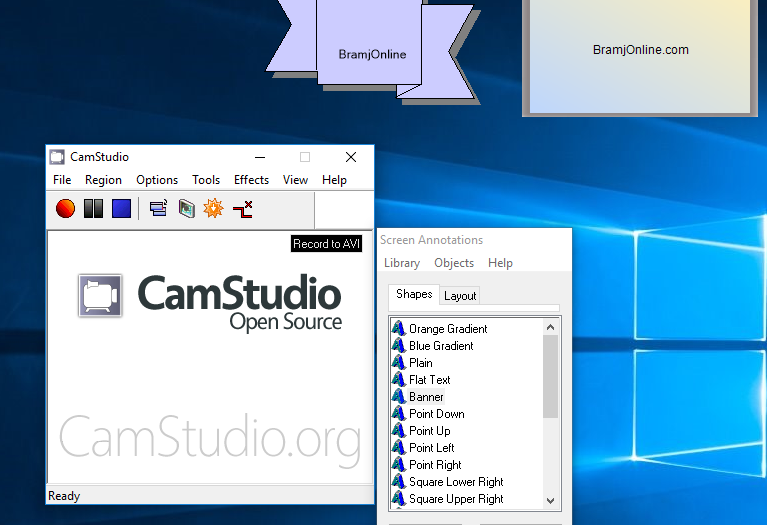The width and height of the screenshot is (767, 525).
Task: Close the CamStudio window
Action: [351, 157]
